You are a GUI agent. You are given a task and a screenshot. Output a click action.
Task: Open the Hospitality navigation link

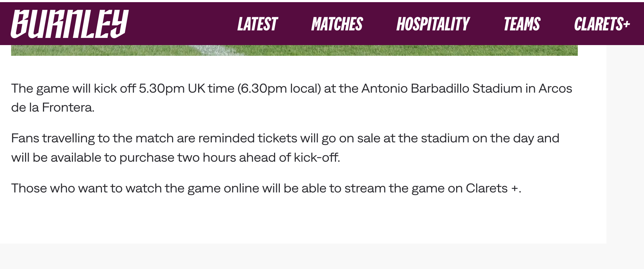[x=433, y=24]
